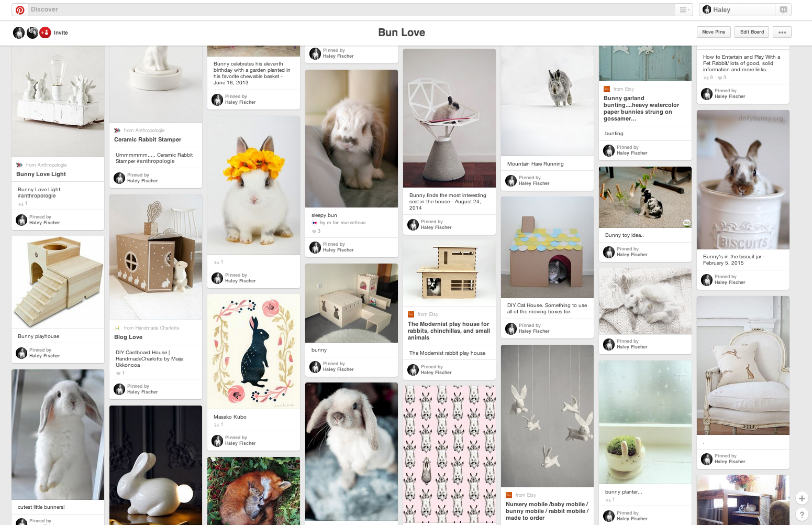
Task: Click the Masako Kubo caption text
Action: pyautogui.click(x=230, y=417)
